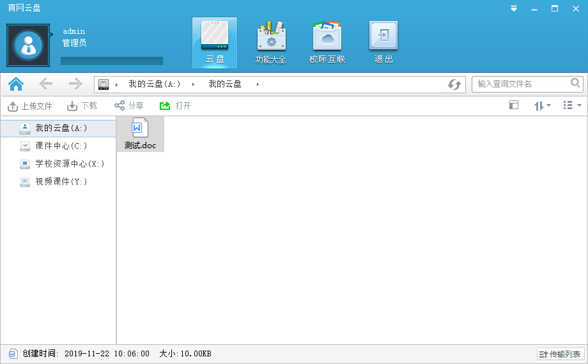Refresh the current folder listing
The width and height of the screenshot is (588, 364).
pyautogui.click(x=454, y=84)
